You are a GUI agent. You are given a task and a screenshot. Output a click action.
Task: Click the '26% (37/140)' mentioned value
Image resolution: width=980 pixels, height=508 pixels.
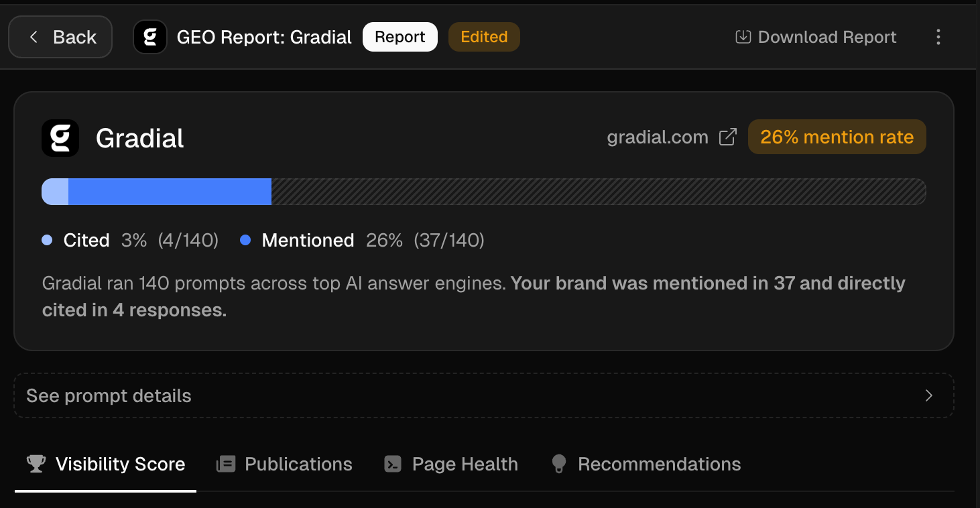(x=425, y=241)
